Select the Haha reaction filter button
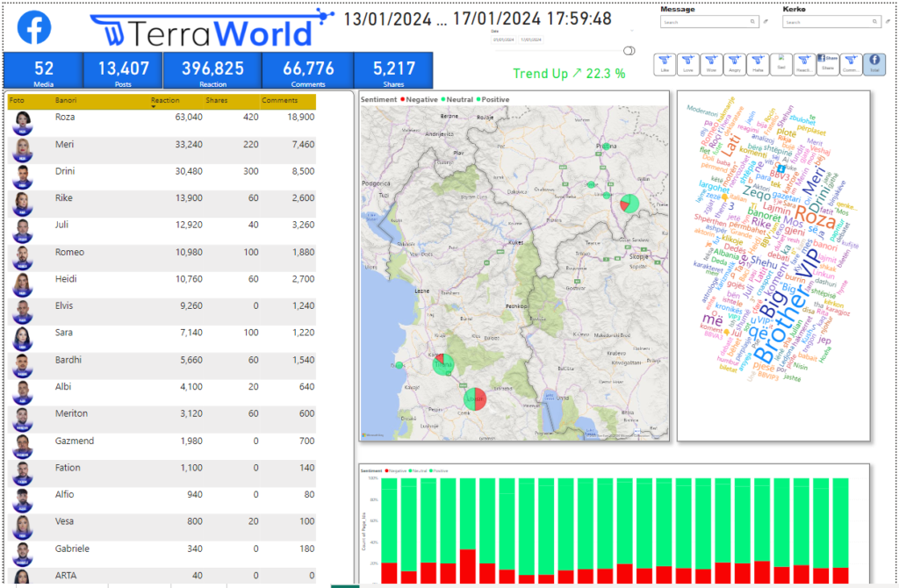This screenshot has width=899, height=588. 758,64
